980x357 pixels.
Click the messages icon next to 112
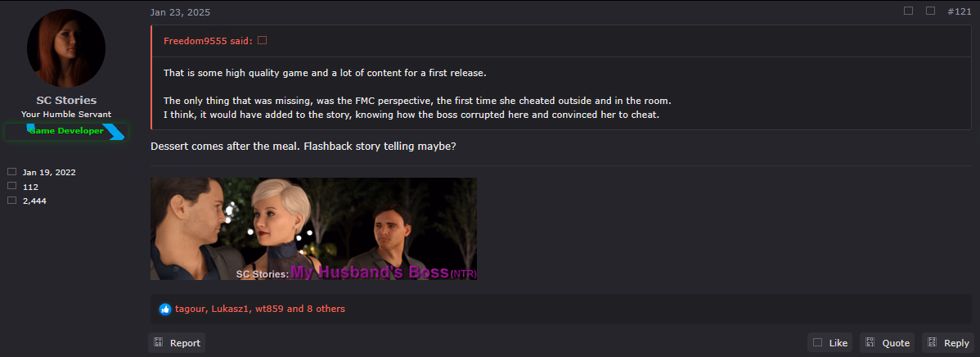pos(12,187)
